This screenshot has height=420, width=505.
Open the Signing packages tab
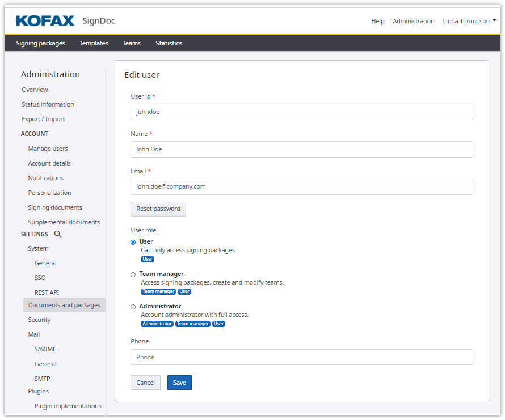click(x=40, y=43)
